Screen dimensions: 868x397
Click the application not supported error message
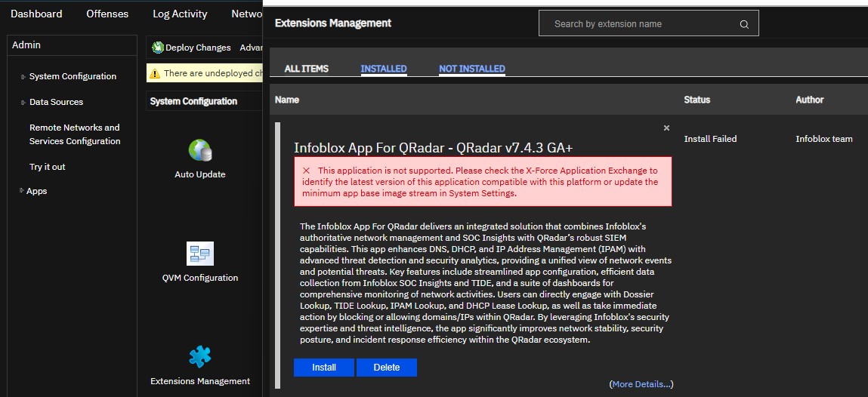[x=483, y=182]
